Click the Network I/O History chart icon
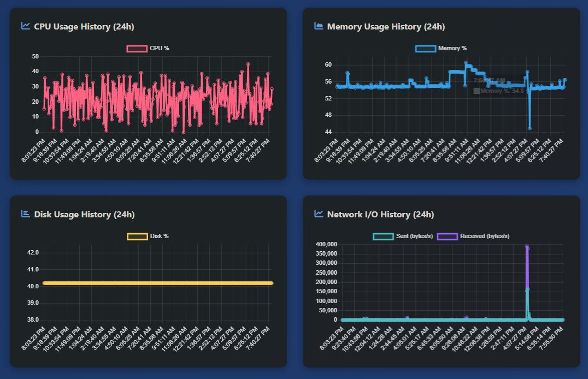588x379 pixels. 319,214
